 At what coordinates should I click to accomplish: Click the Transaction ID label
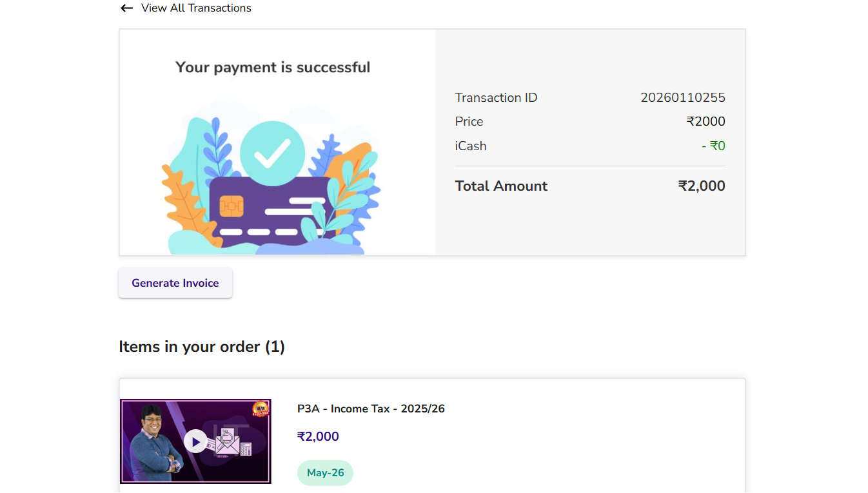496,98
